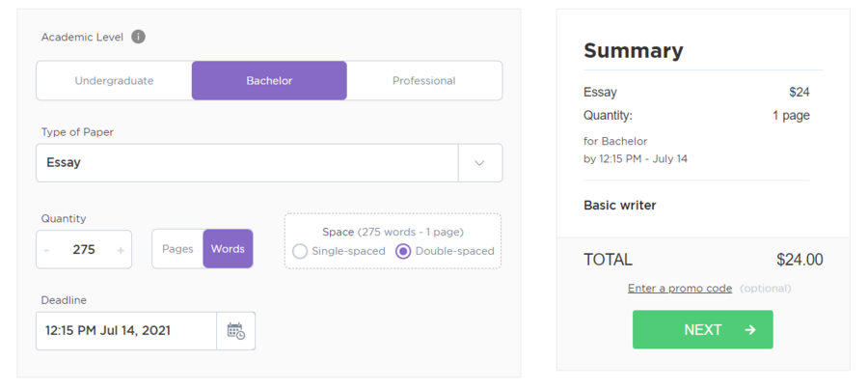The height and width of the screenshot is (389, 868).
Task: Select the Undergraduate academic level
Action: tap(114, 81)
